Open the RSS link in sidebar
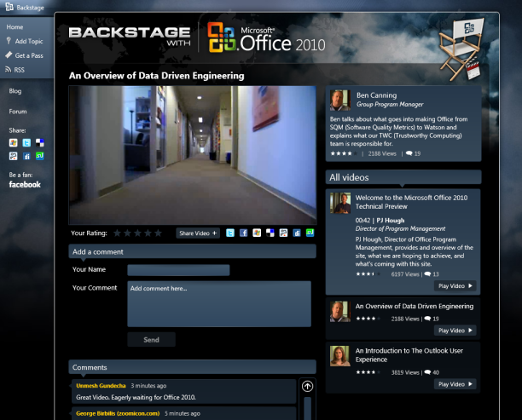This screenshot has width=522, height=420. click(19, 70)
